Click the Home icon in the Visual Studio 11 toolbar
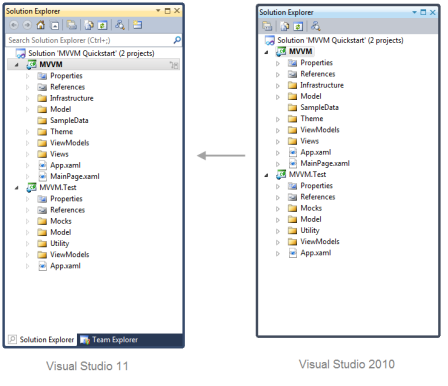 coord(41,25)
